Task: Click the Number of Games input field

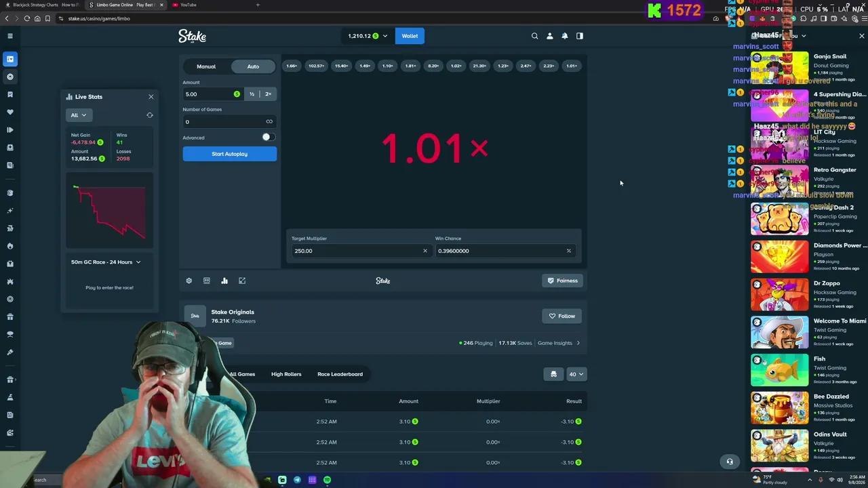Action: point(229,122)
